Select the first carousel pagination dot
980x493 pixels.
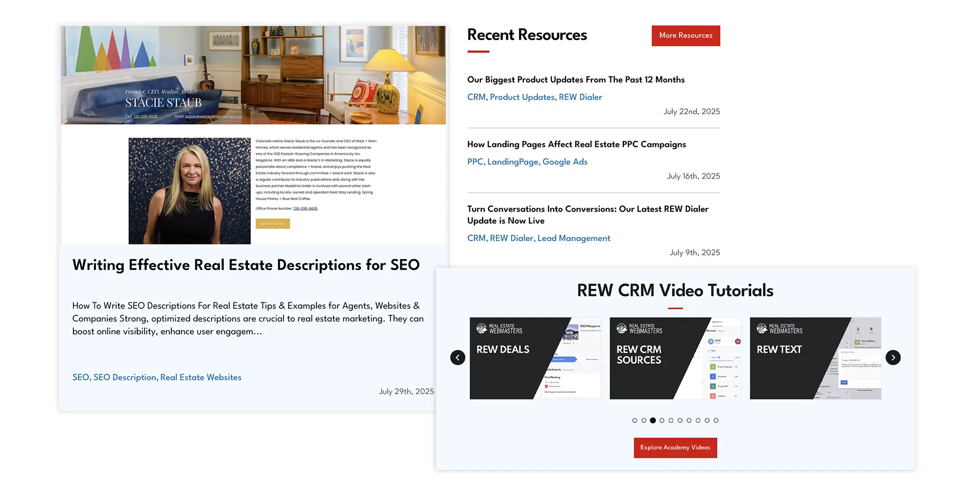635,420
